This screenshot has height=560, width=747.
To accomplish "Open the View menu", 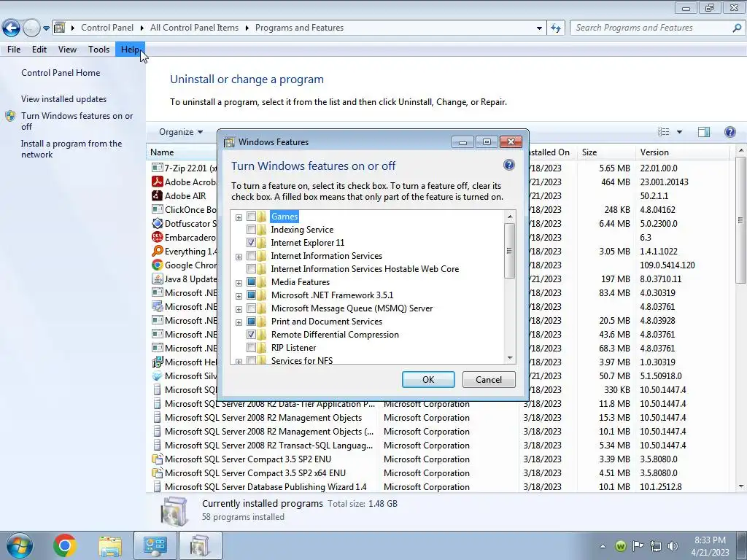I will 67,49.
